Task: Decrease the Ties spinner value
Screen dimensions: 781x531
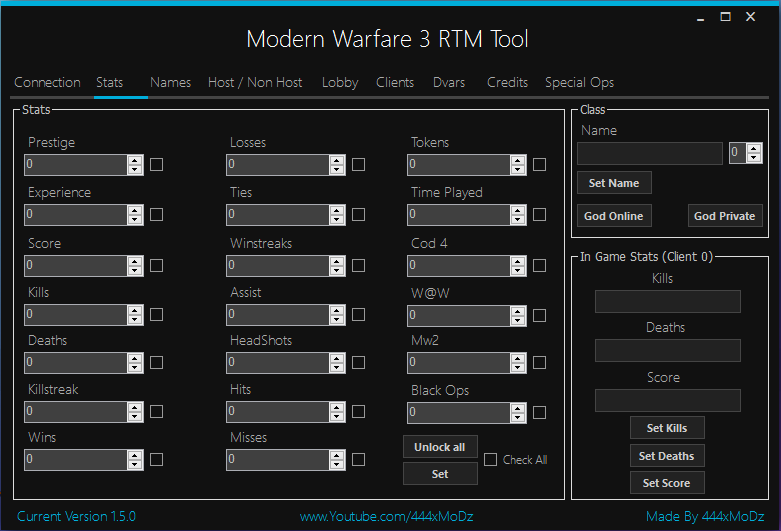Action: 337,220
